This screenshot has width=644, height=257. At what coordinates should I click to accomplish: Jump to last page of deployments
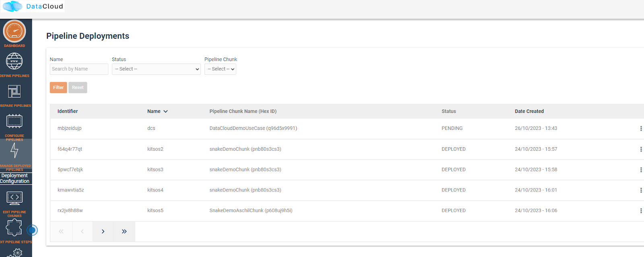pos(124,231)
